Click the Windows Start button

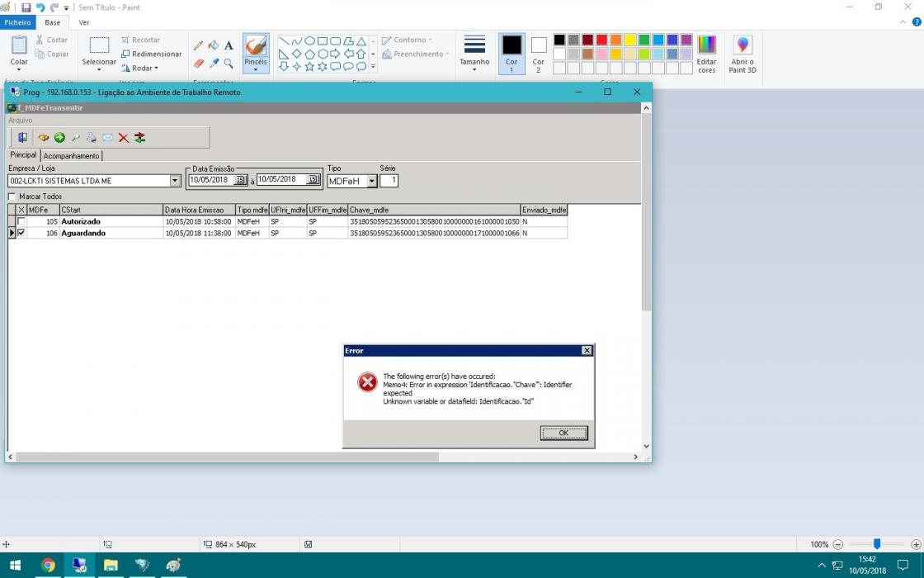(16, 565)
